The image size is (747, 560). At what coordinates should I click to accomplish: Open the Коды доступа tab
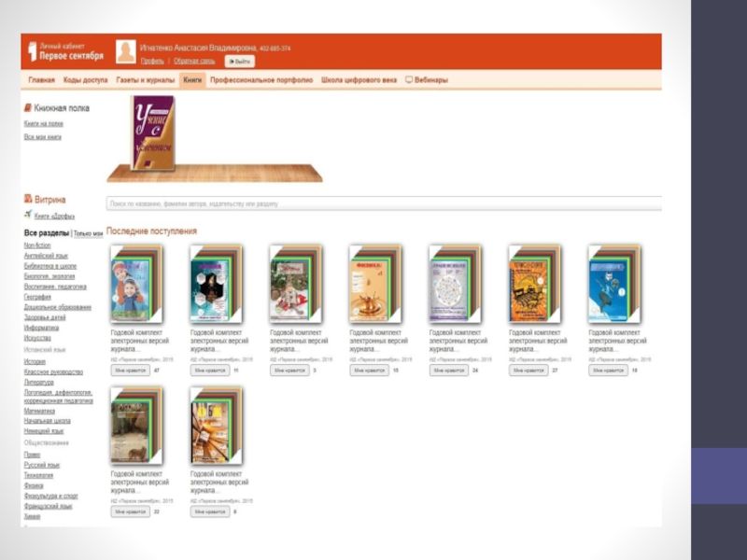coord(86,80)
